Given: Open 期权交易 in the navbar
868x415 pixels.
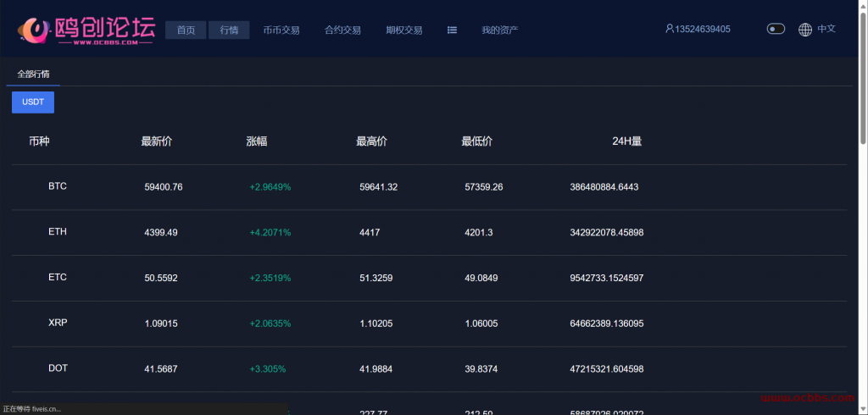Looking at the screenshot, I should coord(404,30).
